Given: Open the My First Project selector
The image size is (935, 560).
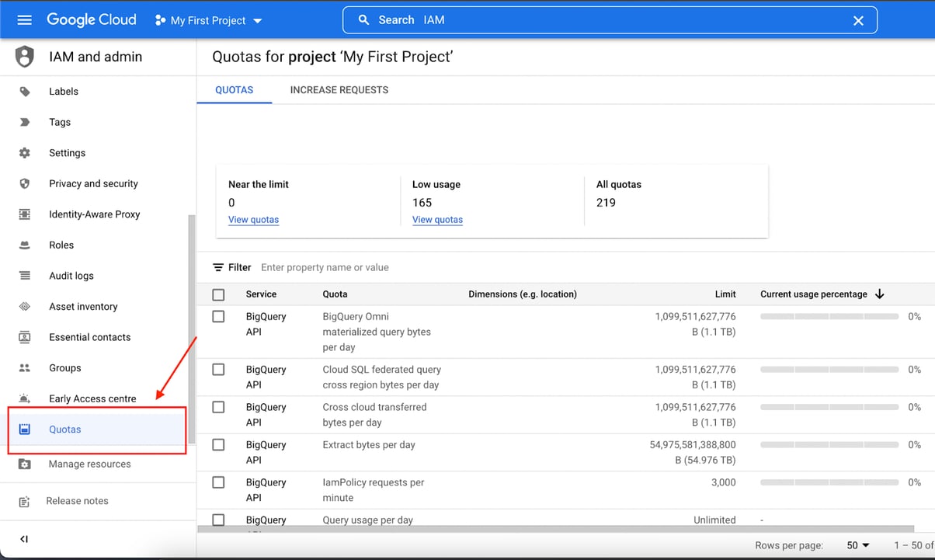Looking at the screenshot, I should [x=208, y=22].
